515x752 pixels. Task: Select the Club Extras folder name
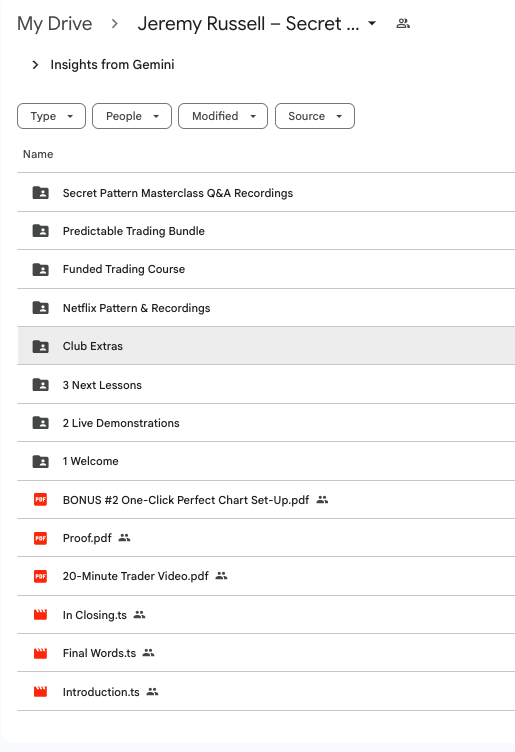tap(93, 346)
